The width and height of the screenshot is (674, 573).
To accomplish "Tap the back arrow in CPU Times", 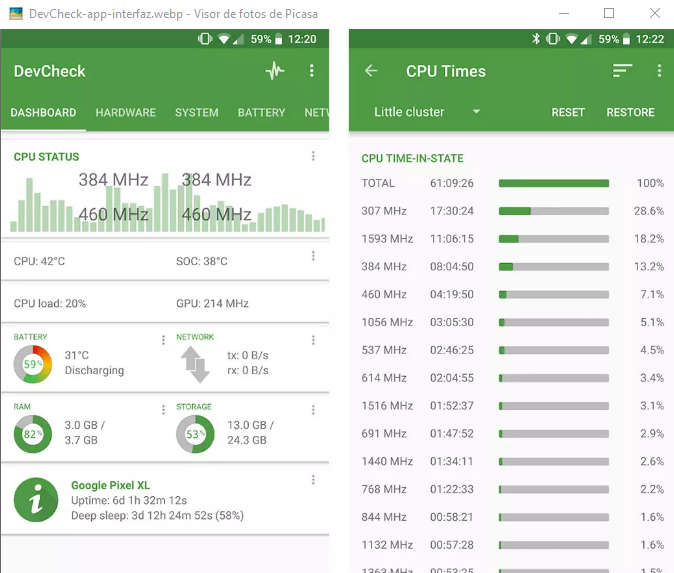I will [x=371, y=71].
